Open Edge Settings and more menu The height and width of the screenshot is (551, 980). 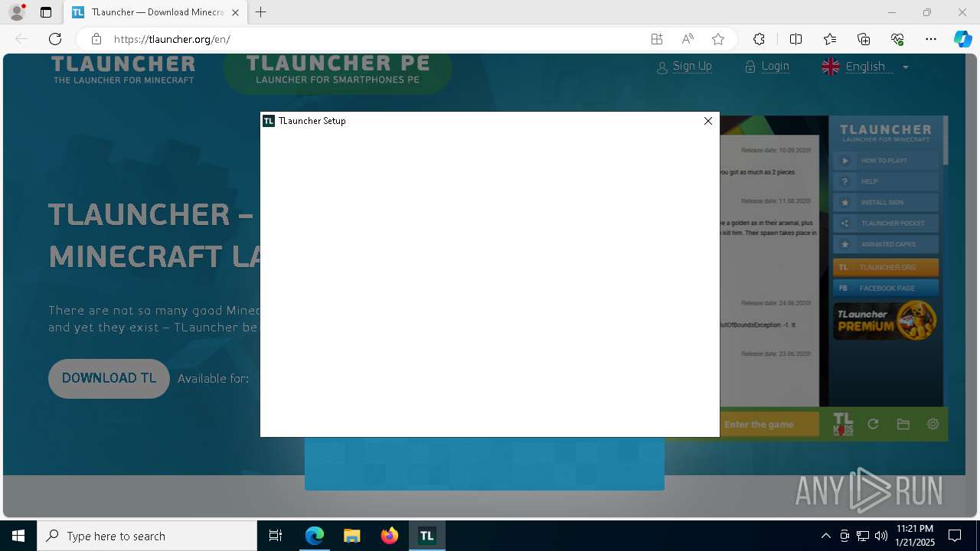pos(931,39)
